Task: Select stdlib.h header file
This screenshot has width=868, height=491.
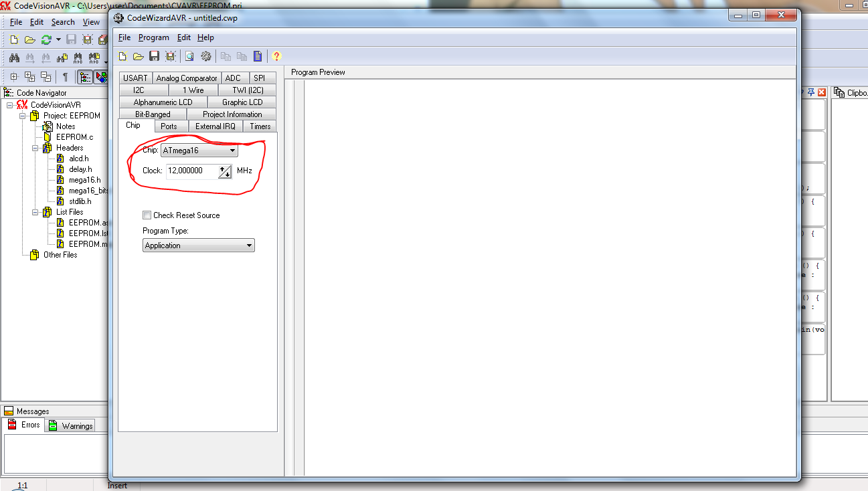Action: point(80,201)
